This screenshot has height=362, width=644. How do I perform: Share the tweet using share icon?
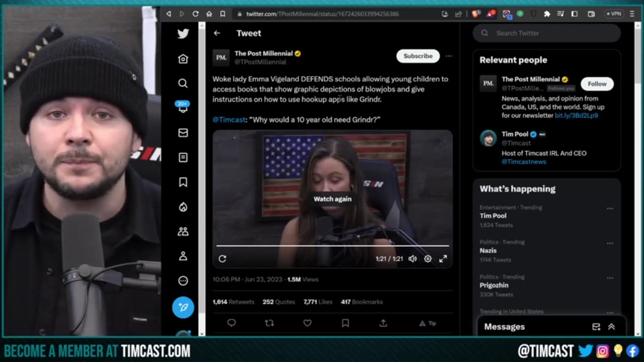point(383,323)
